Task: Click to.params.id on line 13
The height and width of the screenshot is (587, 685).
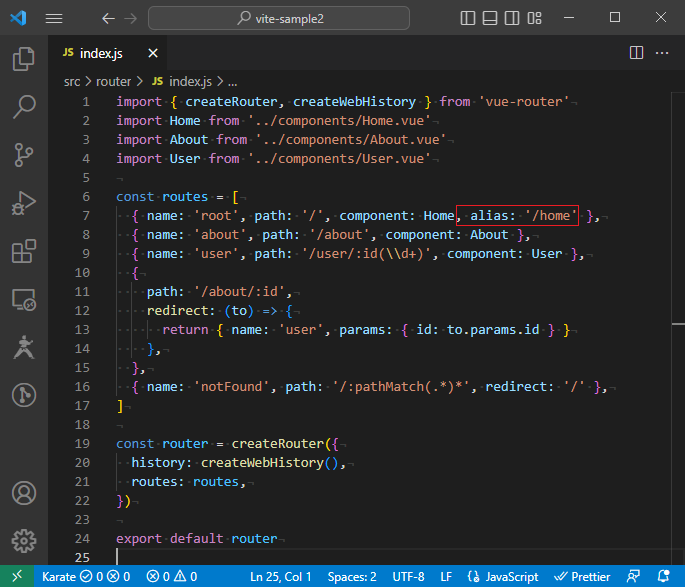Action: pyautogui.click(x=493, y=330)
